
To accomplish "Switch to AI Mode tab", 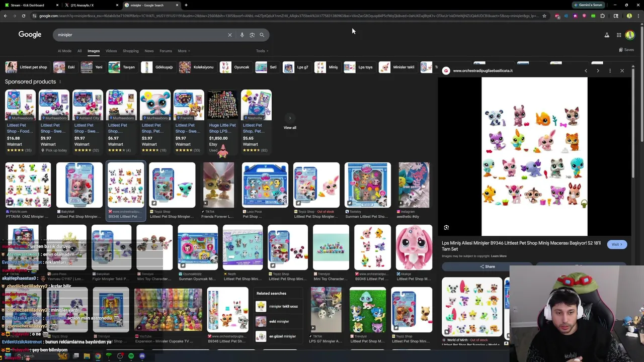I will 64,51.
